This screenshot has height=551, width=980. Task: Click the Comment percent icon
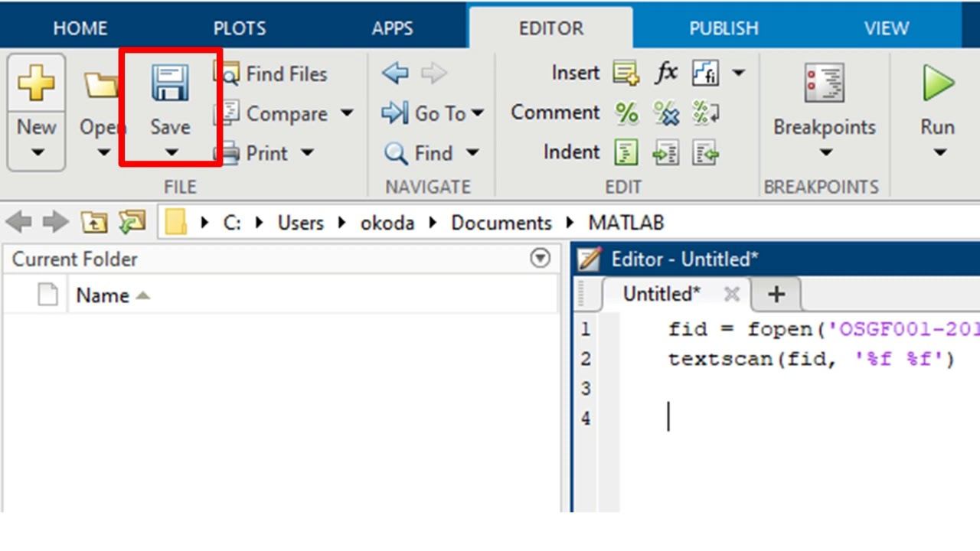pos(626,113)
